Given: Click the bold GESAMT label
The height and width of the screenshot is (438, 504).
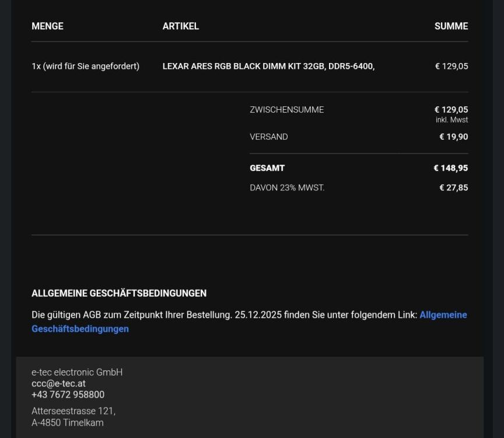Looking at the screenshot, I should click(267, 168).
